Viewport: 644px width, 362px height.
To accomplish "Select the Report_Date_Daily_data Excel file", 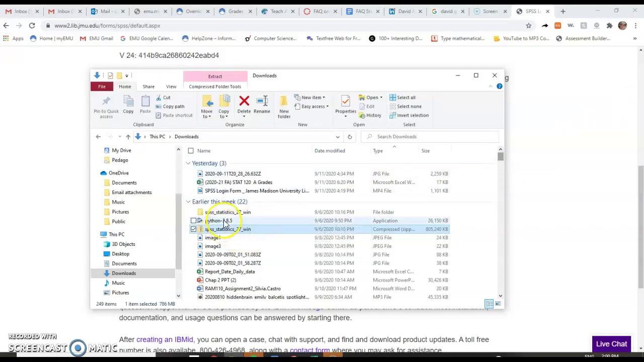I will click(x=229, y=271).
